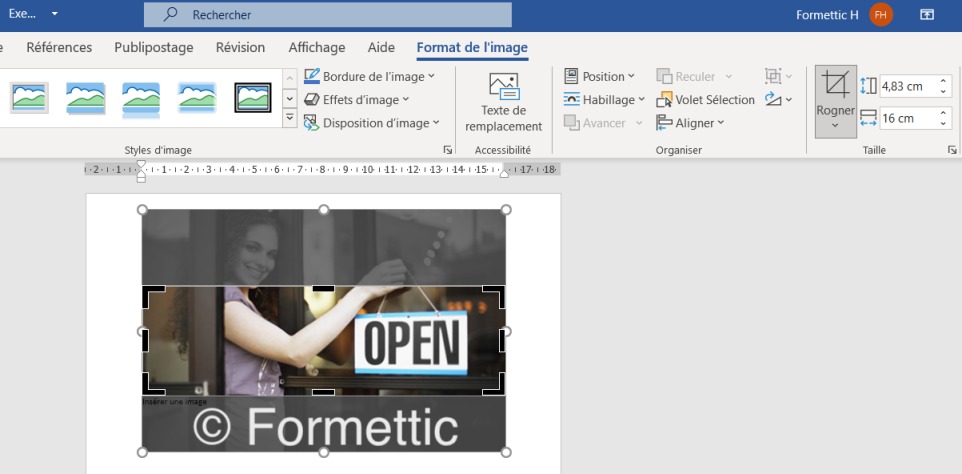This screenshot has width=962, height=474.
Task: Click the right indent marker on ruler
Action: (x=504, y=174)
